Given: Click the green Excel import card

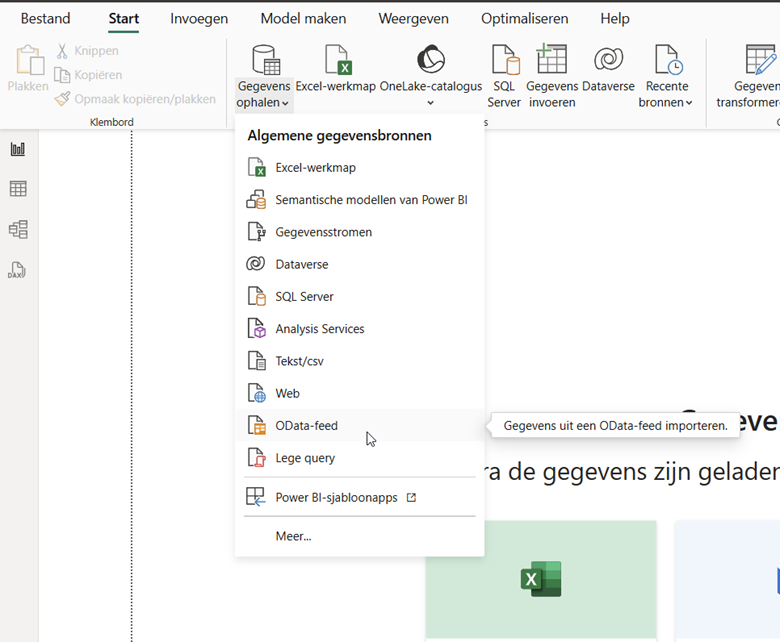Looking at the screenshot, I should click(541, 579).
